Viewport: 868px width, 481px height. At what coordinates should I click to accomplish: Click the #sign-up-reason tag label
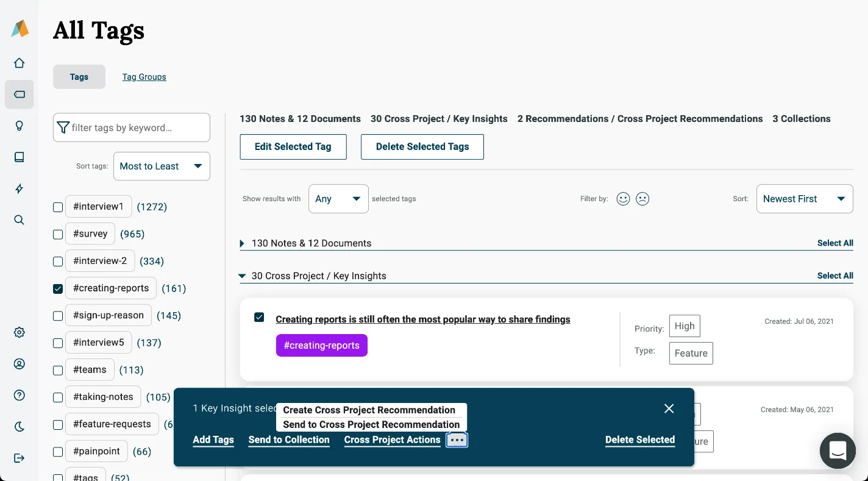108,315
